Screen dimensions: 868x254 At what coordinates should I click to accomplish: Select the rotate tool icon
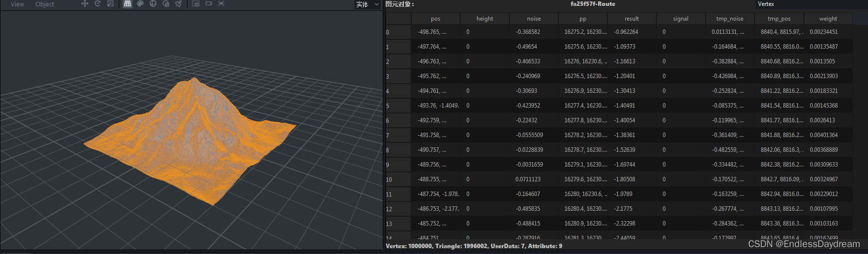98,4
